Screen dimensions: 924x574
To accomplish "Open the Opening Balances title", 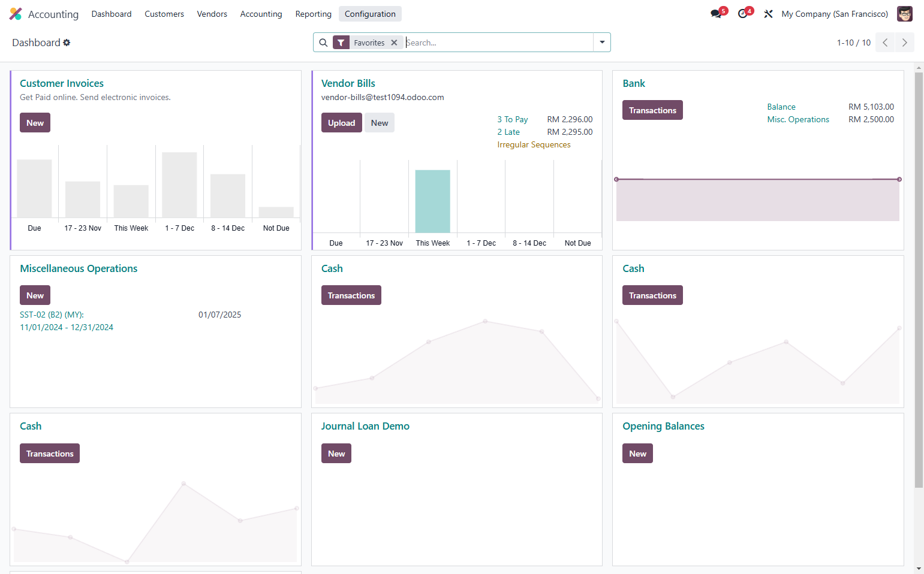I will [x=663, y=426].
